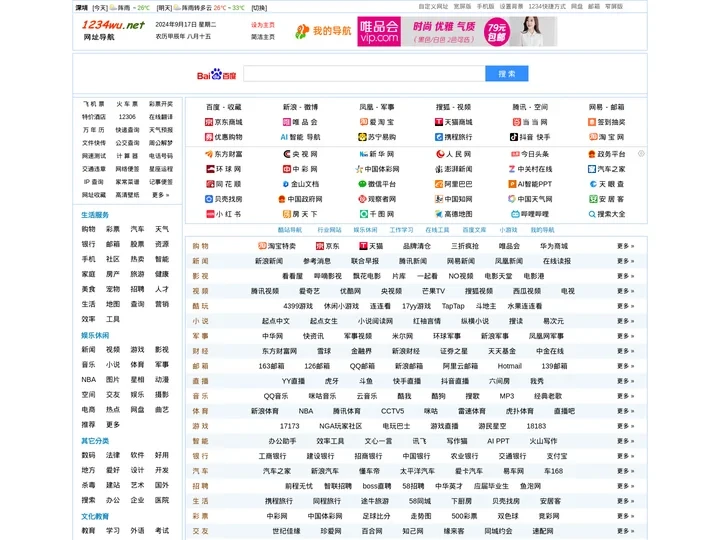Expand 更多 in the 视频 row
Image resolution: width=720 pixels, height=540 pixels.
point(625,291)
